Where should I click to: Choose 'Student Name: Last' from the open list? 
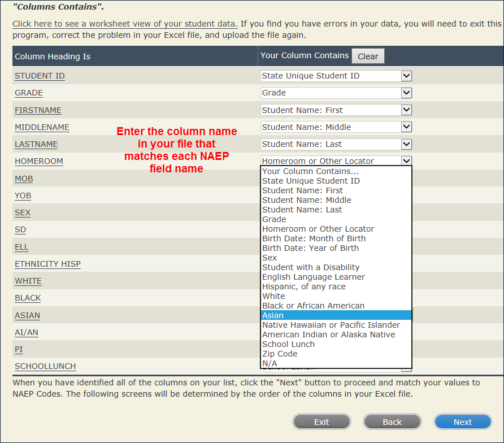pos(336,210)
